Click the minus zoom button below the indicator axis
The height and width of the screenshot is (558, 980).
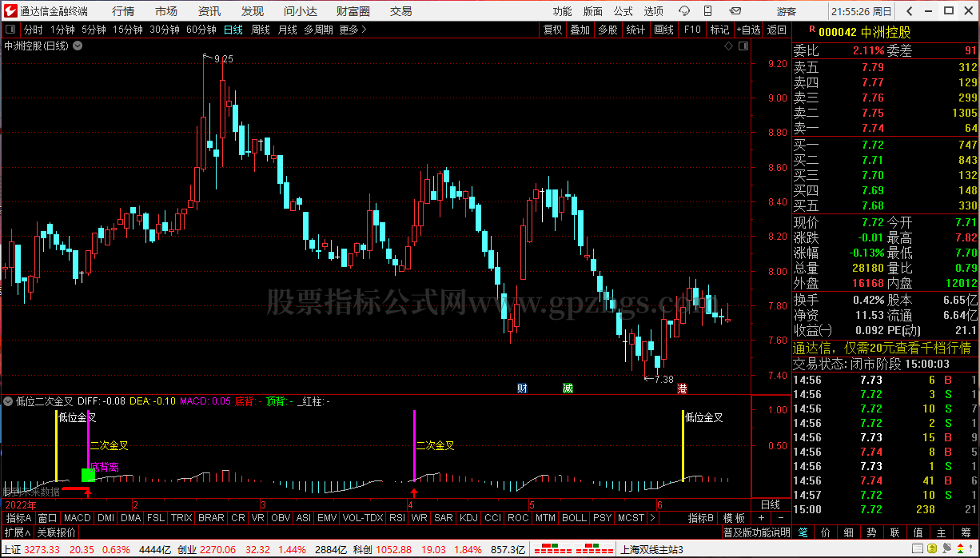click(780, 518)
